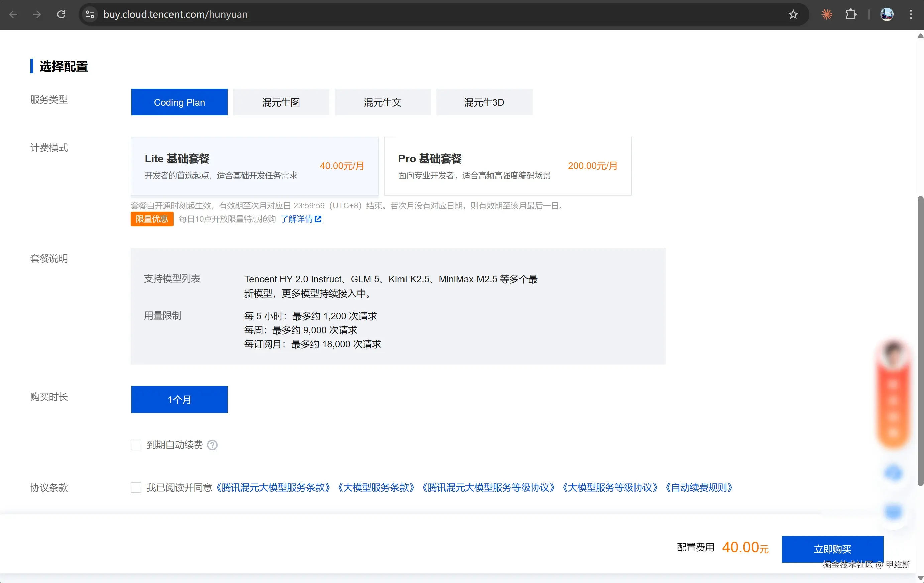View site information icon in address bar

[90, 15]
